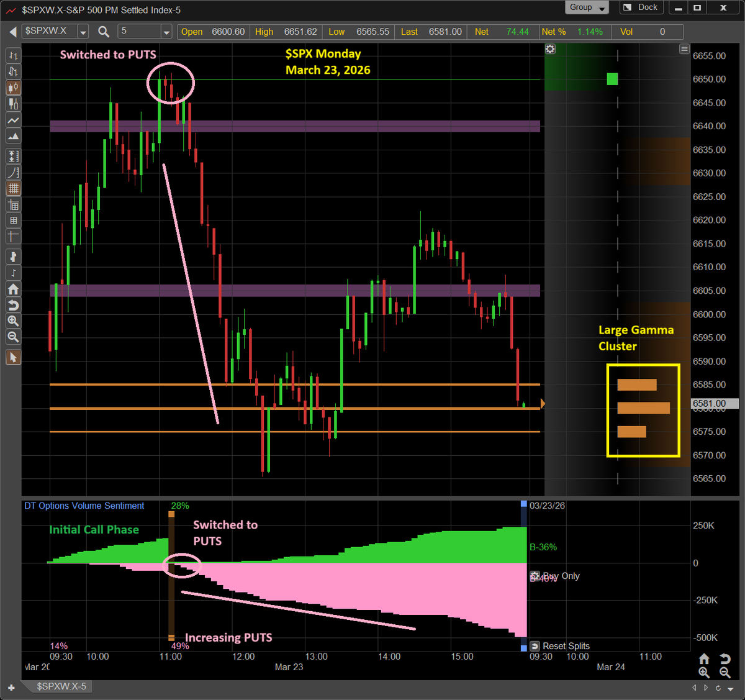Click the refresh circular arrow icon
The height and width of the screenshot is (700, 745).
[718, 688]
